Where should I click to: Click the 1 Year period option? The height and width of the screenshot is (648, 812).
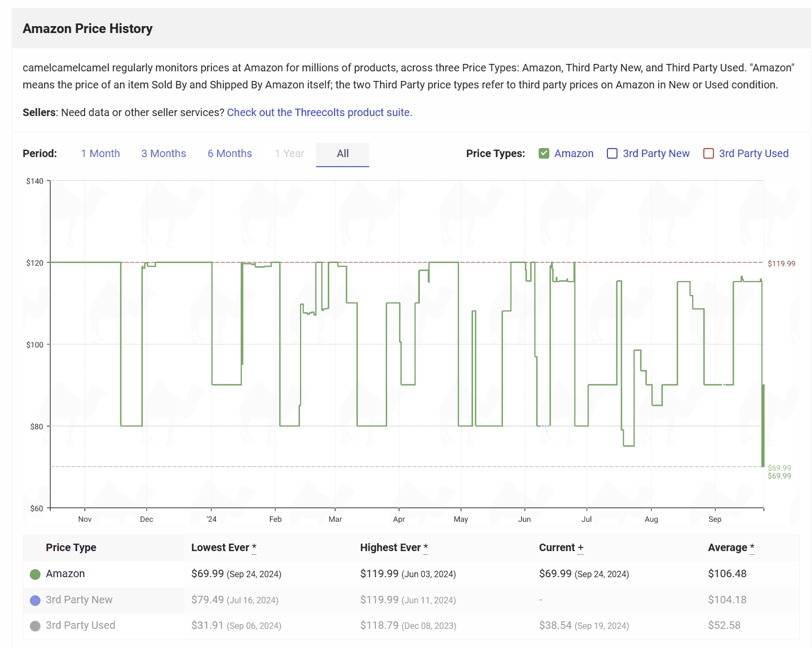[289, 153]
